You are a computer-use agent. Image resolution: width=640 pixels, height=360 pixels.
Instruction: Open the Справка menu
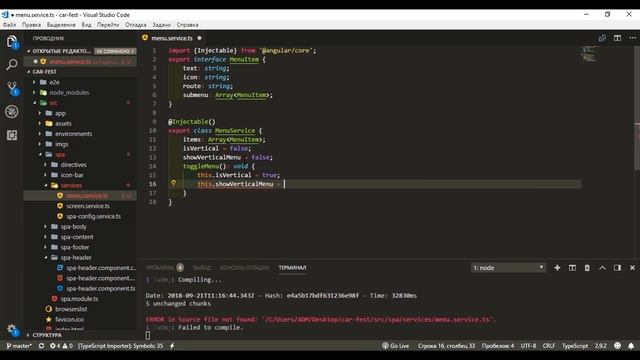click(188, 24)
